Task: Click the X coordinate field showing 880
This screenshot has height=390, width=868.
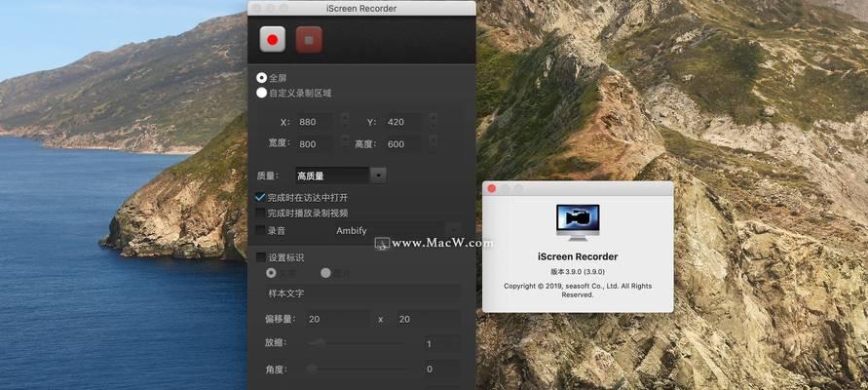Action: pos(315,122)
